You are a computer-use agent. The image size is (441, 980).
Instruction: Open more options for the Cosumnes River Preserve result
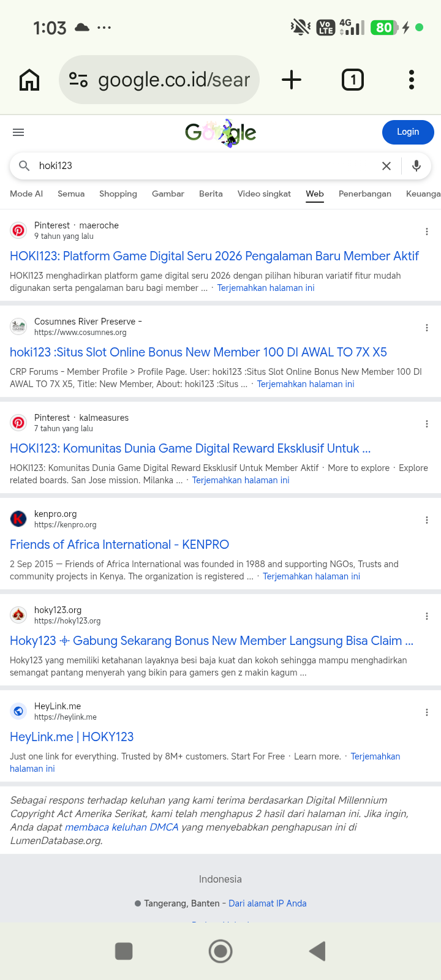[427, 328]
